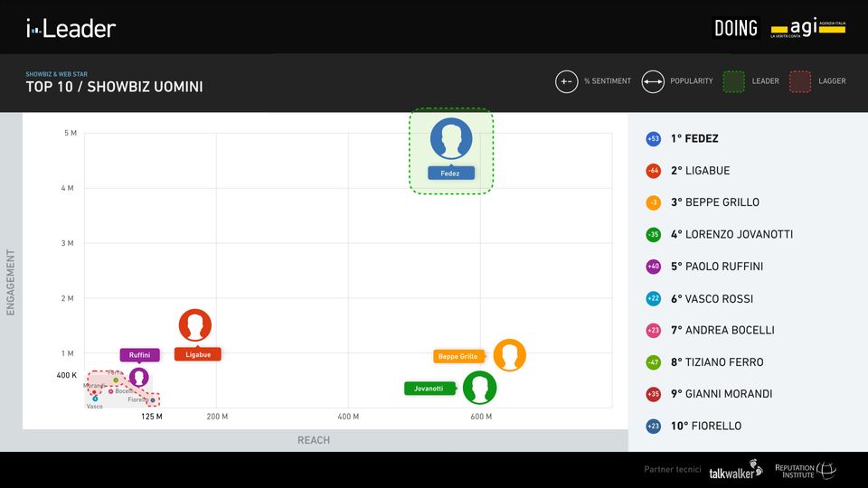Click the blue Fedez name label
The width and height of the screenshot is (868, 488).
tap(450, 173)
